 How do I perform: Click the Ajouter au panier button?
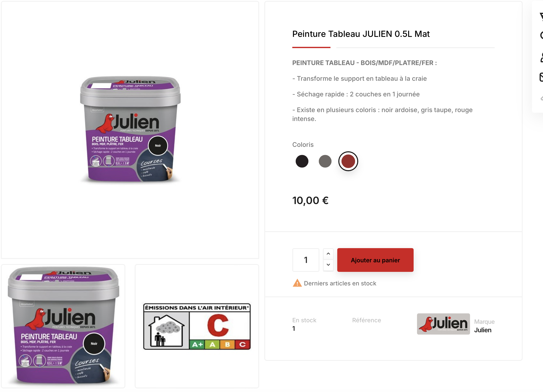(375, 260)
